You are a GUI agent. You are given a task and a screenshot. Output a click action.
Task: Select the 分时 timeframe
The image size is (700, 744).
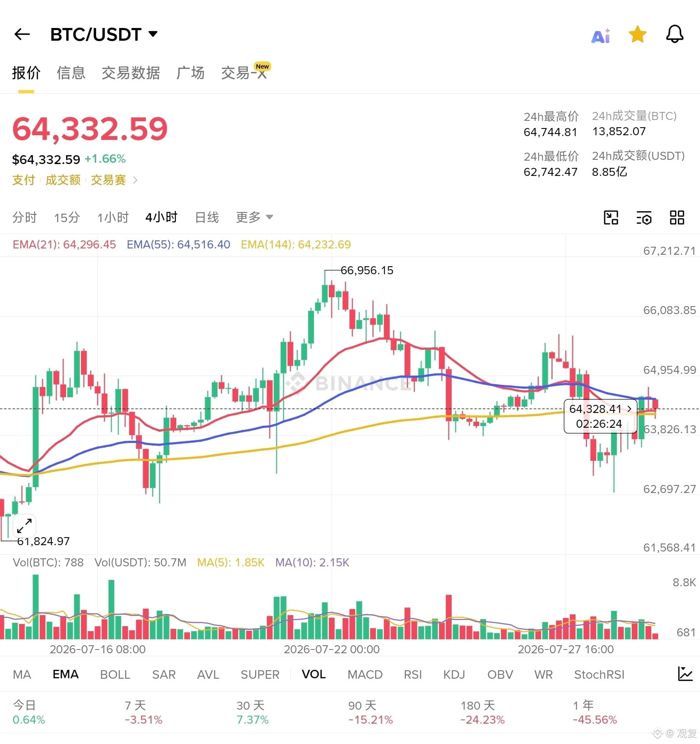[x=24, y=217]
